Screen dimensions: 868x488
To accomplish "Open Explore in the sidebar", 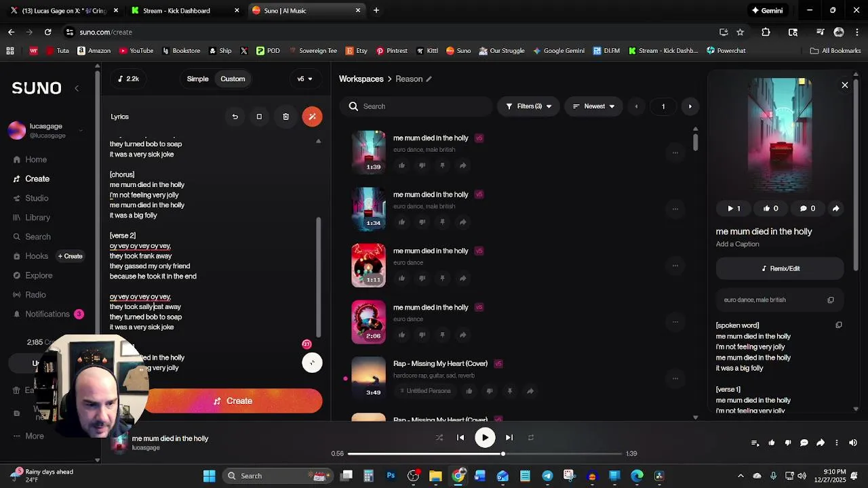I will [33, 276].
